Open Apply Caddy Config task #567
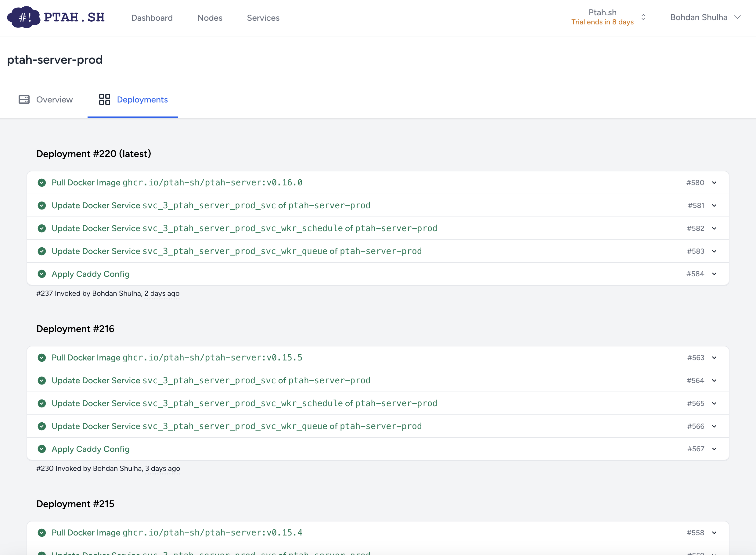 pyautogui.click(x=378, y=449)
